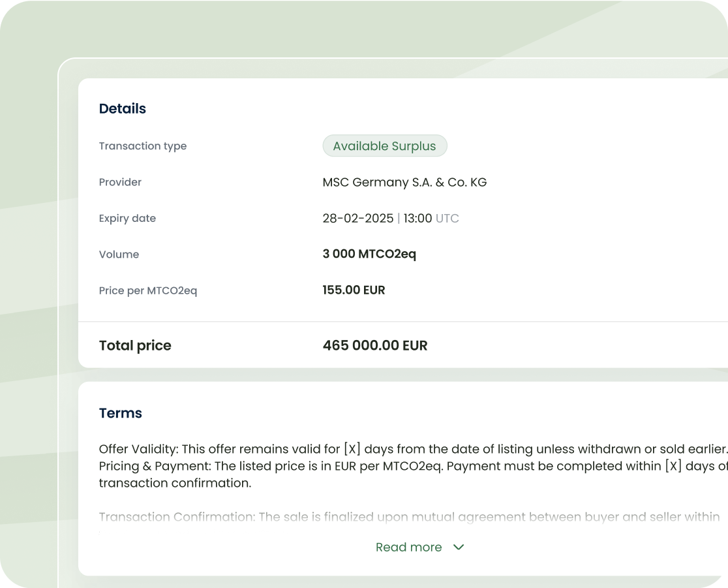Viewport: 728px width, 588px height.
Task: Click the Terms section heading
Action: click(x=120, y=413)
